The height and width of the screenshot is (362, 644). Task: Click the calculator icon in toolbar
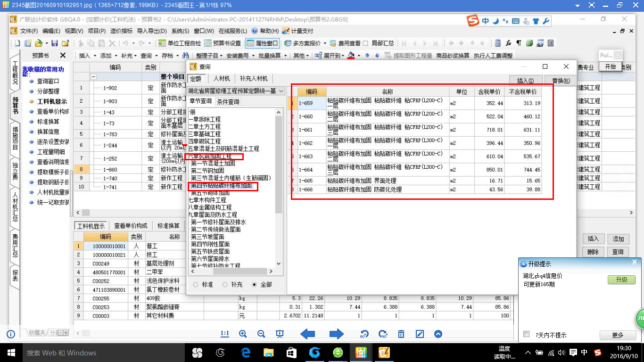click(498, 43)
